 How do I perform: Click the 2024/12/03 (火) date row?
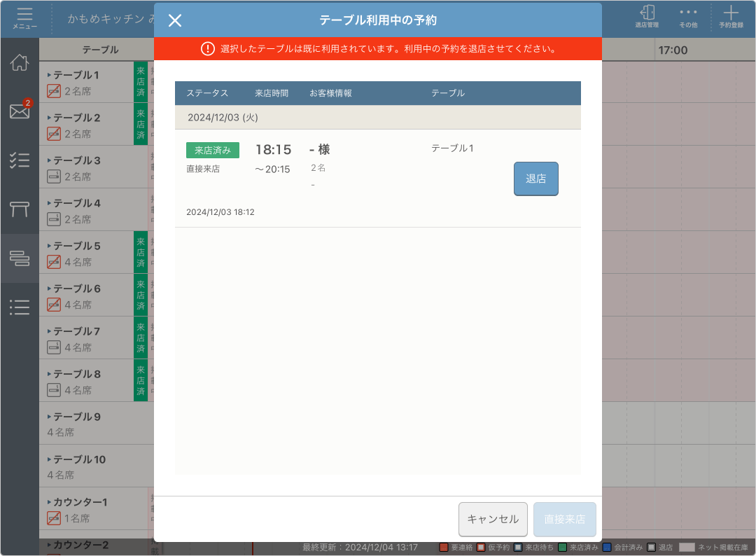tap(377, 118)
